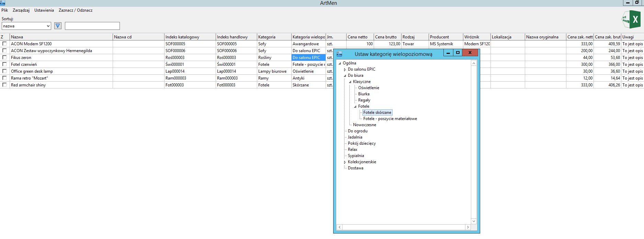Expand the Kolekcjonerskie tree node
The width and height of the screenshot is (644, 239).
coord(345,162)
